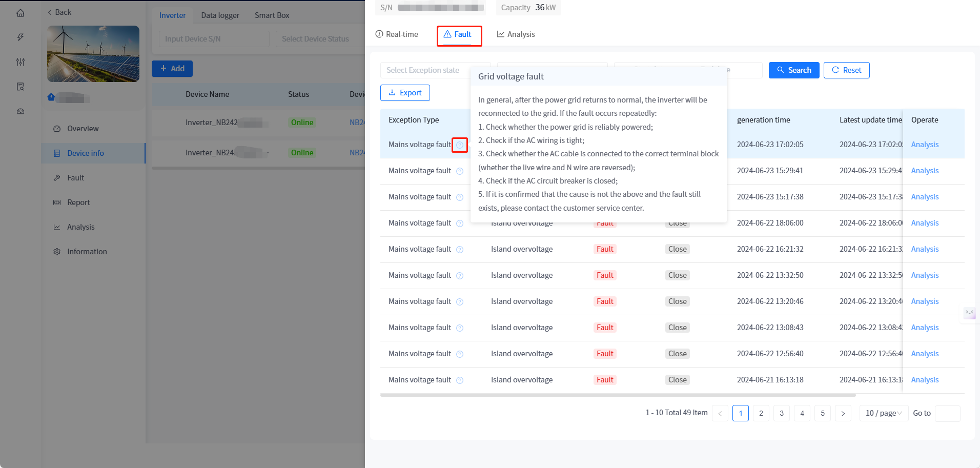This screenshot has width=980, height=468.
Task: Expand the 10 / page size selector
Action: point(883,413)
